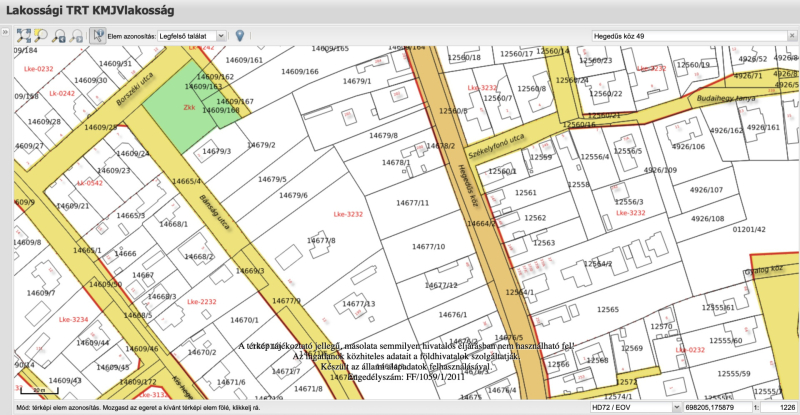Click parcel 14677/11 on the map
The image size is (800, 415).
click(x=412, y=203)
